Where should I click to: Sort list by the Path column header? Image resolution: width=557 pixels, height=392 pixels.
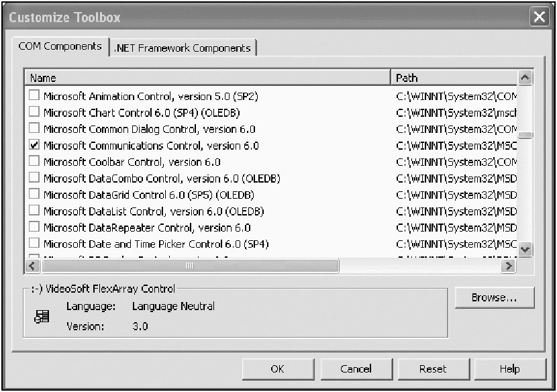454,78
